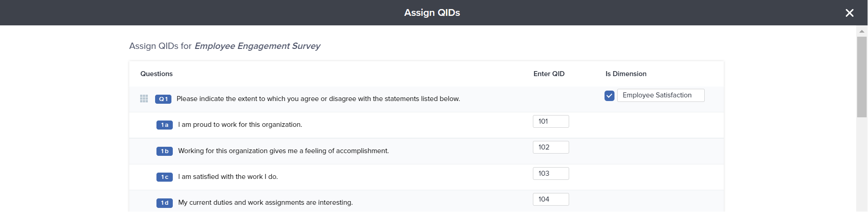Click the Questions column header
The image size is (868, 212).
[156, 74]
